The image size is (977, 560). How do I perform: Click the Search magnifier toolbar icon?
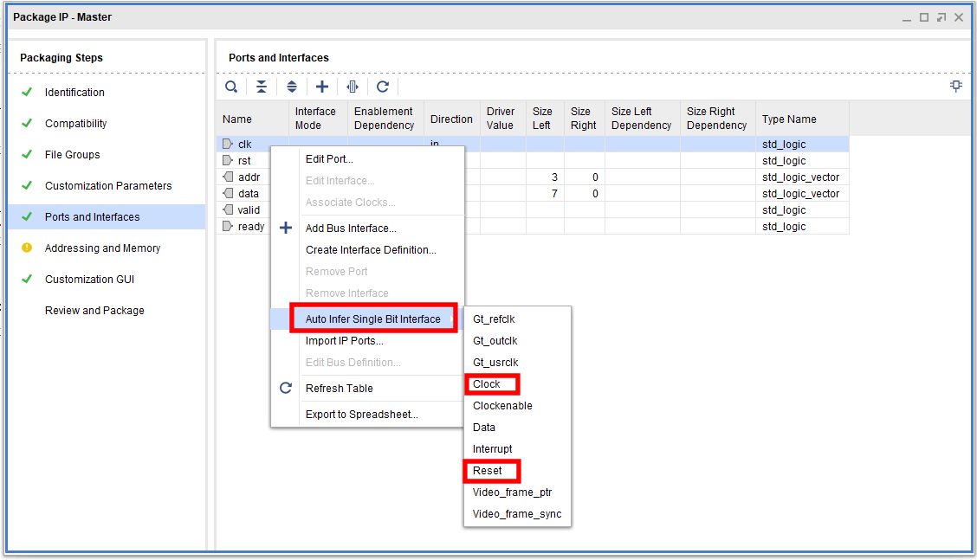231,87
